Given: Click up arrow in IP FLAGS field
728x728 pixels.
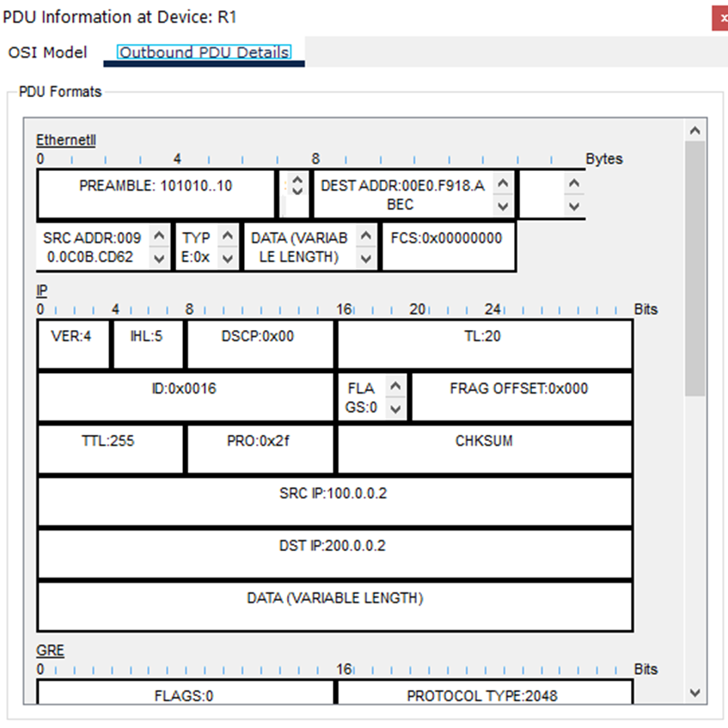Looking at the screenshot, I should pos(395,386).
